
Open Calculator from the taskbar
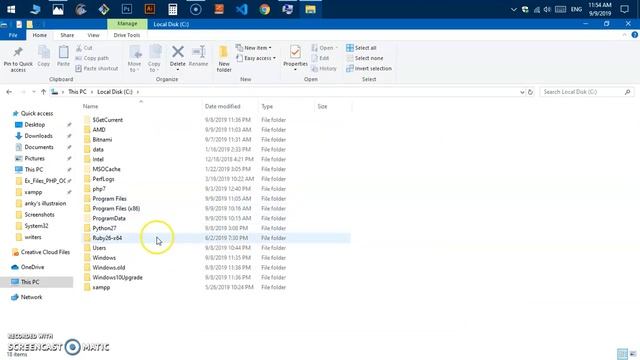coord(173,9)
